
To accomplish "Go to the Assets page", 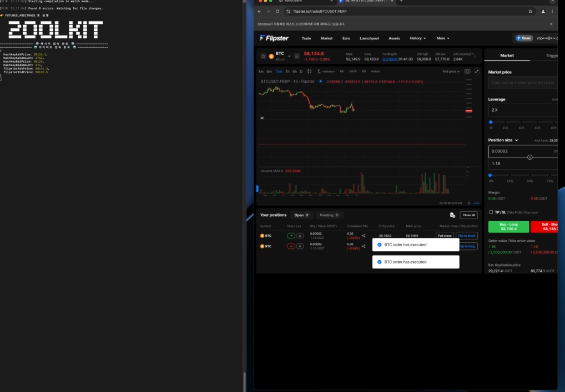I will [x=394, y=38].
